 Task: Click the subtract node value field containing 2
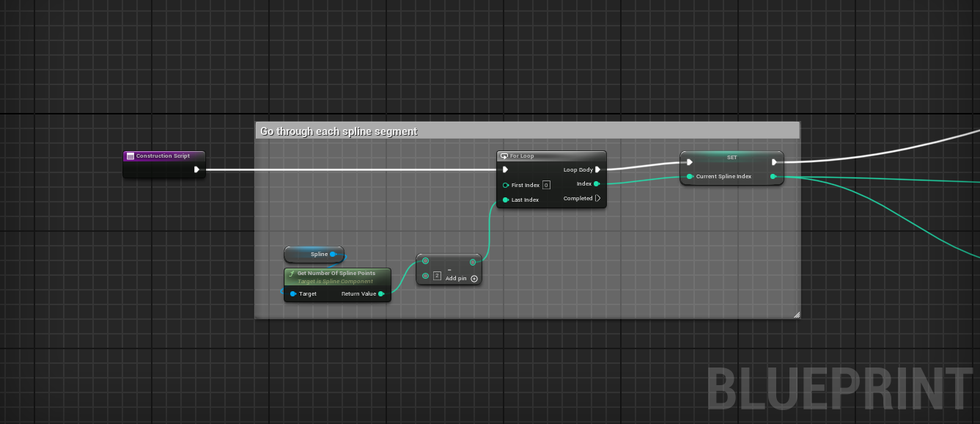(x=437, y=276)
